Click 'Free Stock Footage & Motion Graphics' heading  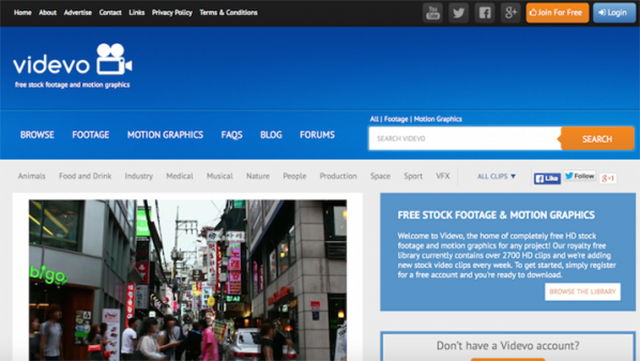tap(496, 215)
